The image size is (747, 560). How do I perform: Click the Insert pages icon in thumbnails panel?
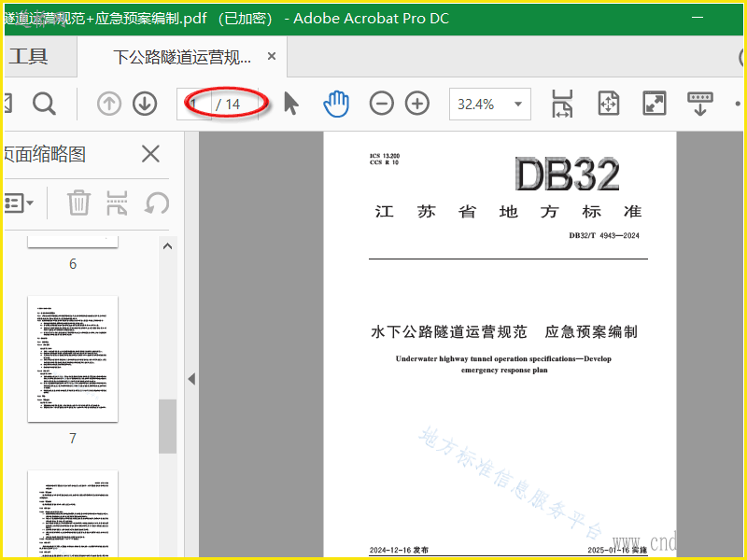(x=118, y=203)
